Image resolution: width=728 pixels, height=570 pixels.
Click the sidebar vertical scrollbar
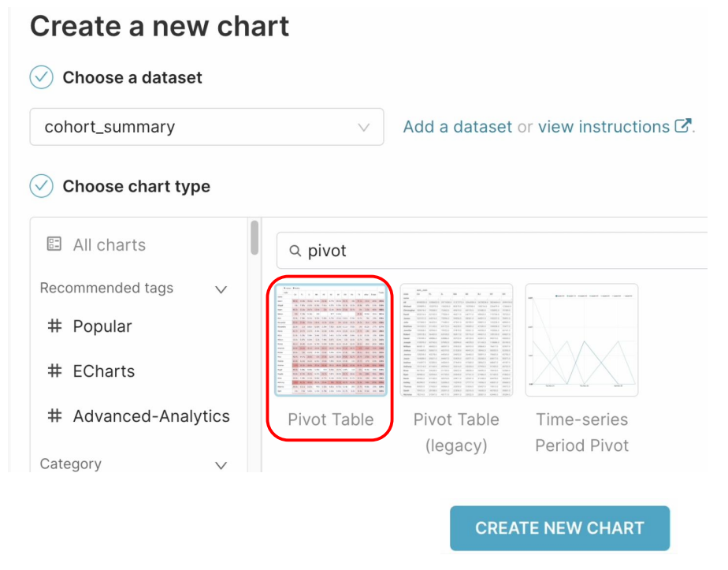[x=254, y=238]
